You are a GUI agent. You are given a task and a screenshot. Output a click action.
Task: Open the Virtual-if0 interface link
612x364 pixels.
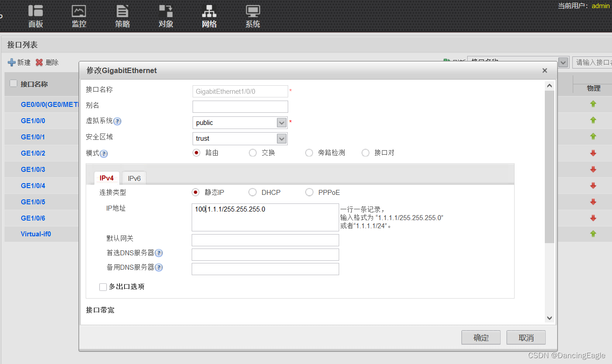36,234
